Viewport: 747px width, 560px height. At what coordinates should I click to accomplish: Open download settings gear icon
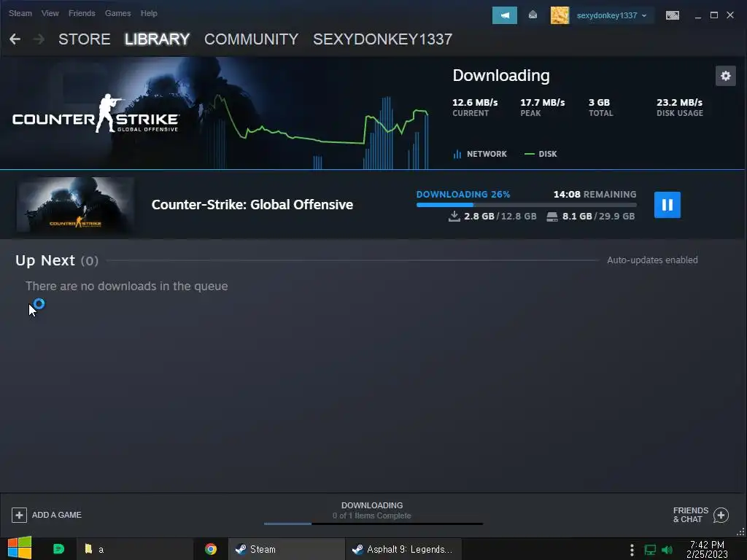tap(725, 76)
